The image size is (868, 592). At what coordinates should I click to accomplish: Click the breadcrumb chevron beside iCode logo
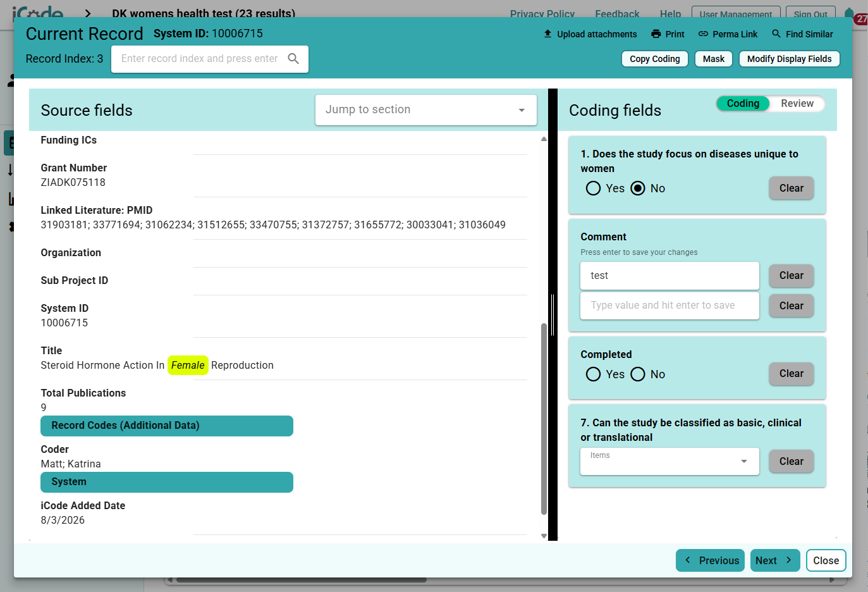(x=88, y=13)
